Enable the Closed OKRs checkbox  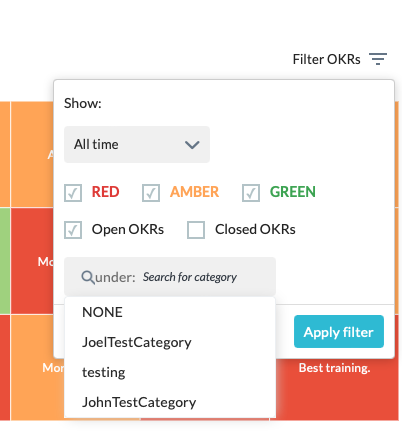point(196,230)
